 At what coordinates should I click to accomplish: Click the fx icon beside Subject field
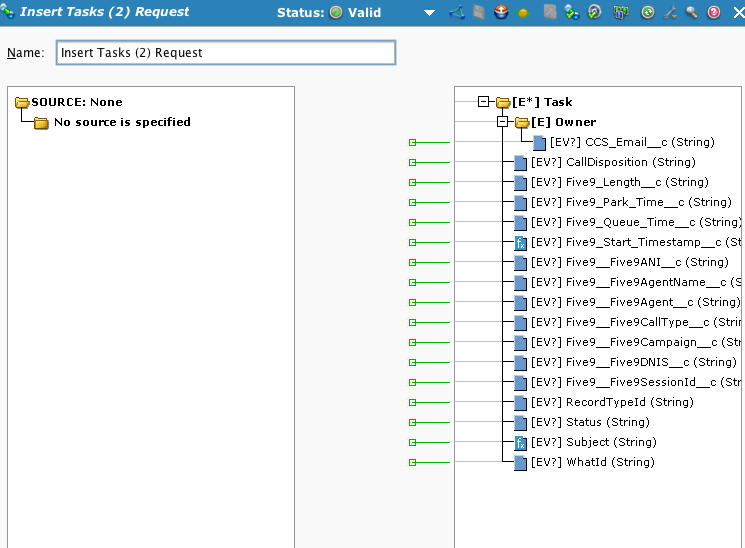click(x=520, y=442)
